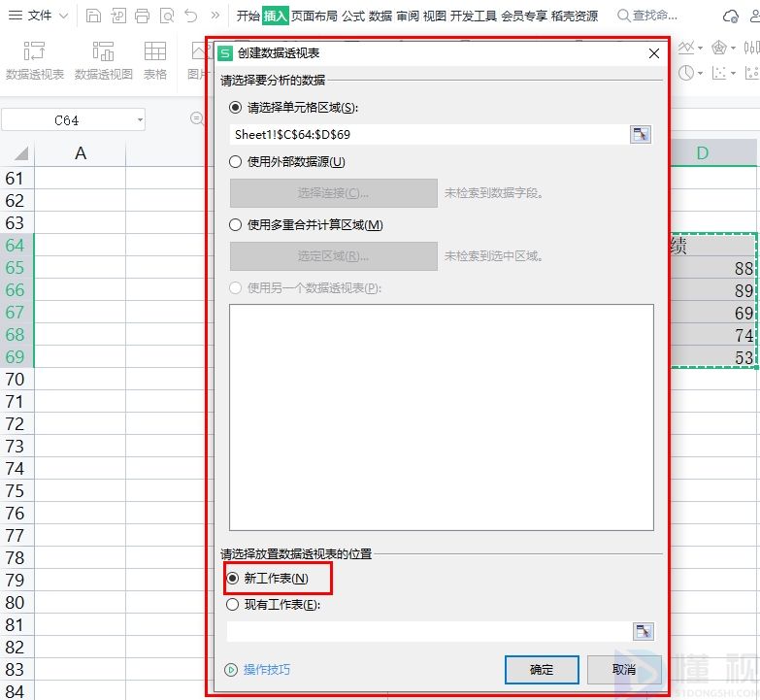760x700 pixels.
Task: Select row 64 header
Action: point(15,246)
